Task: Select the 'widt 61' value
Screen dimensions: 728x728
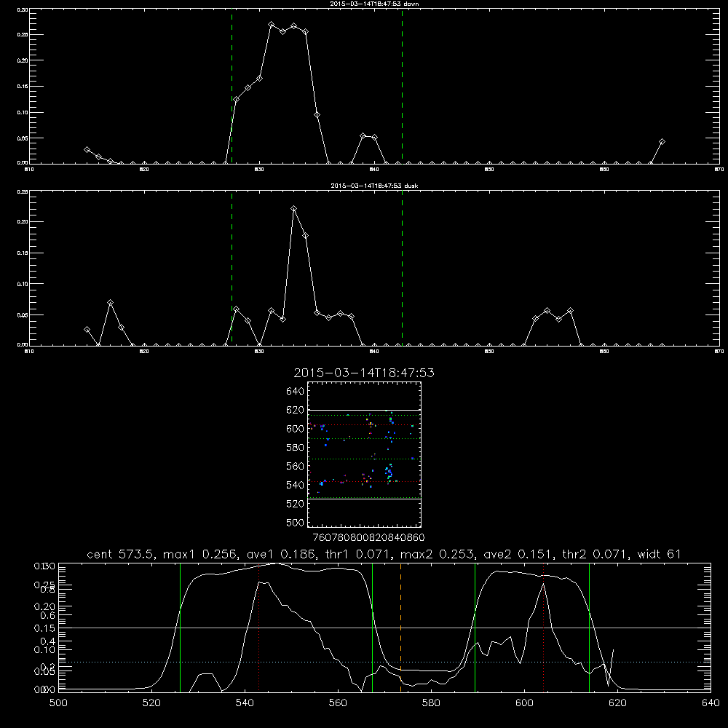Action: click(660, 554)
